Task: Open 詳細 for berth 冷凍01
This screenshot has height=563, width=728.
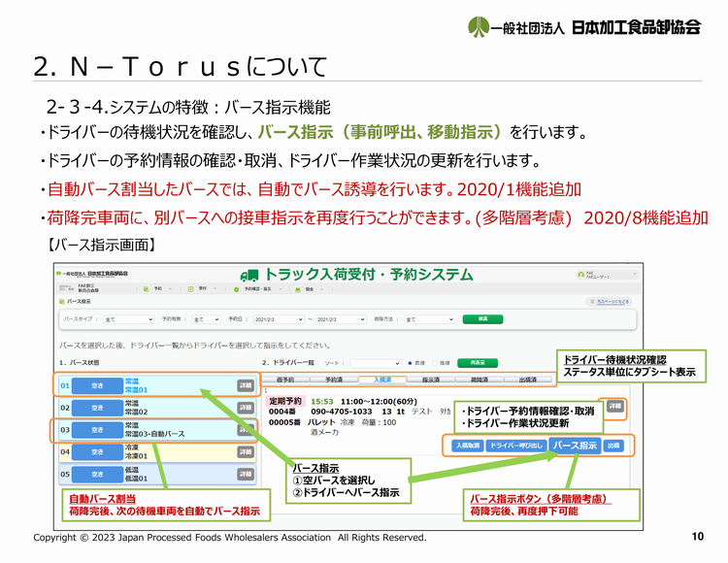Action: click(x=246, y=451)
